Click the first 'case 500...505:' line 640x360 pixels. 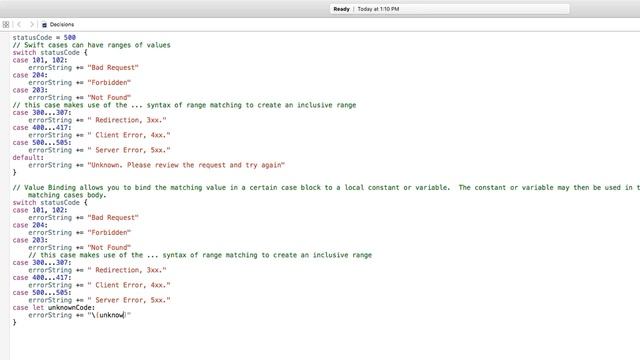tap(42, 142)
